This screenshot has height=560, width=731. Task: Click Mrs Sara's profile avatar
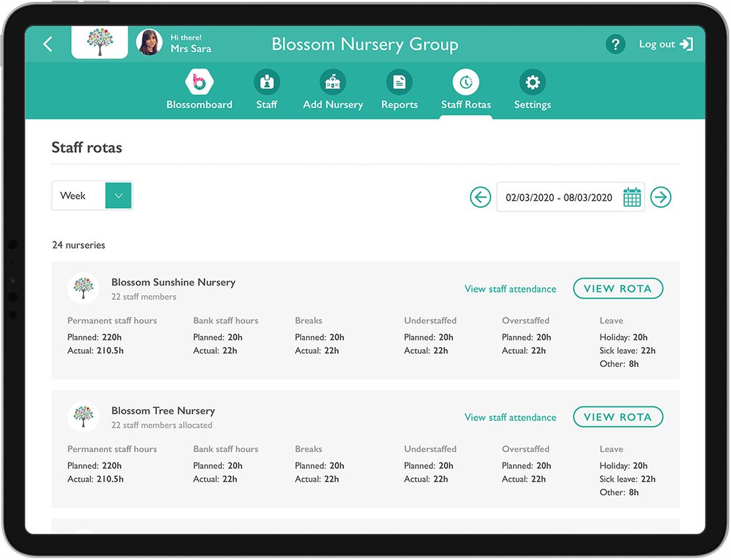(x=149, y=43)
